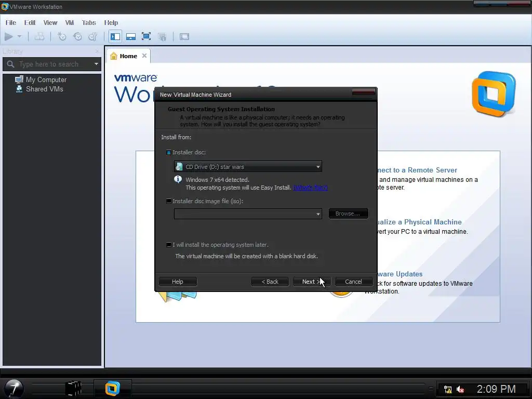Click the Power On play icon
This screenshot has width=532, height=399.
pos(8,36)
